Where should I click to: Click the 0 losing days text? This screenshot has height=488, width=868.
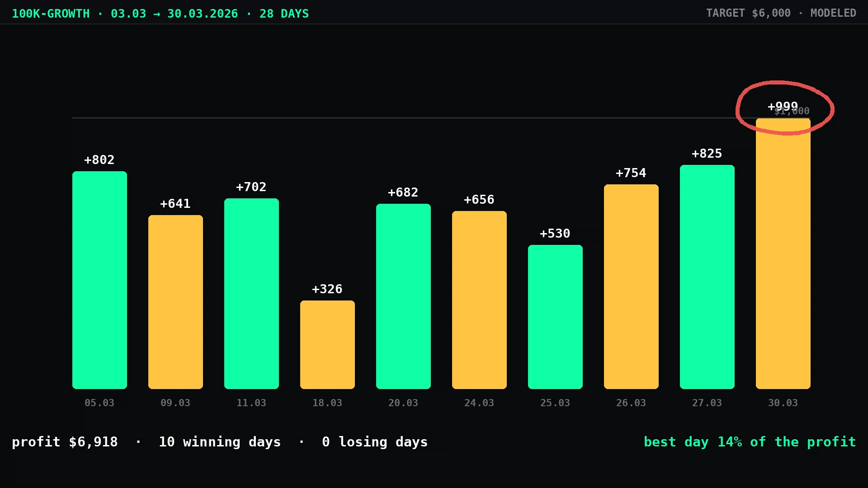click(x=375, y=442)
